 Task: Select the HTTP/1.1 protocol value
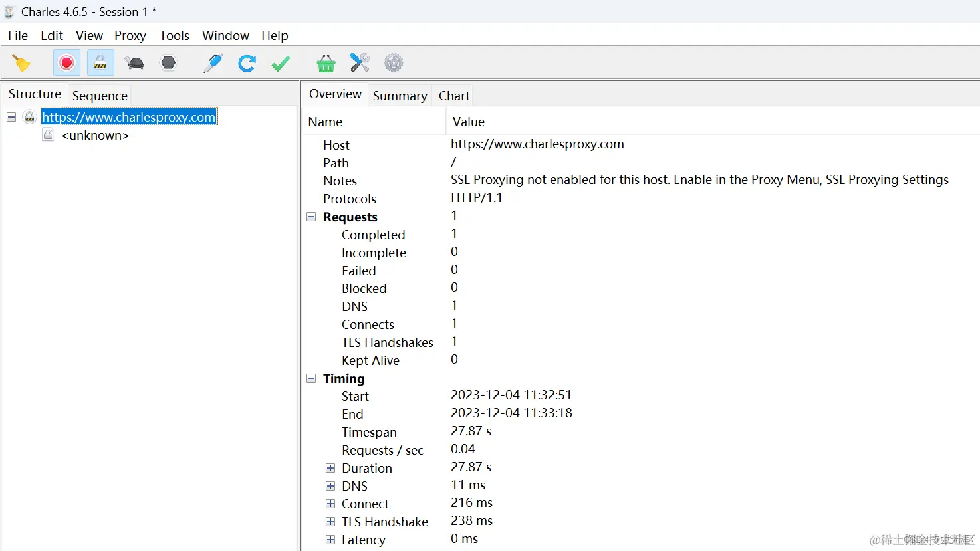coord(477,198)
